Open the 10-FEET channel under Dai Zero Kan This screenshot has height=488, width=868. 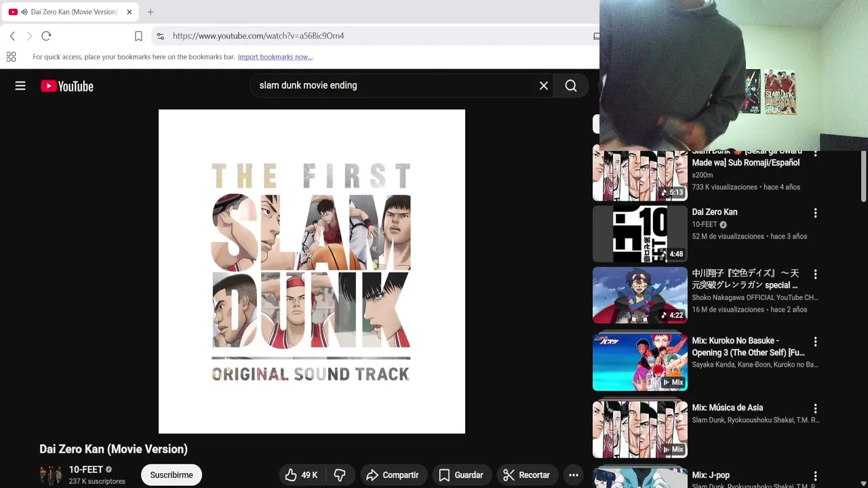point(705,224)
